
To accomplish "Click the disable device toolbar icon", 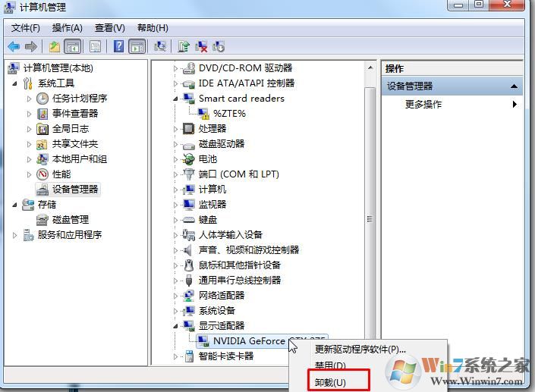I will pyautogui.click(x=219, y=46).
